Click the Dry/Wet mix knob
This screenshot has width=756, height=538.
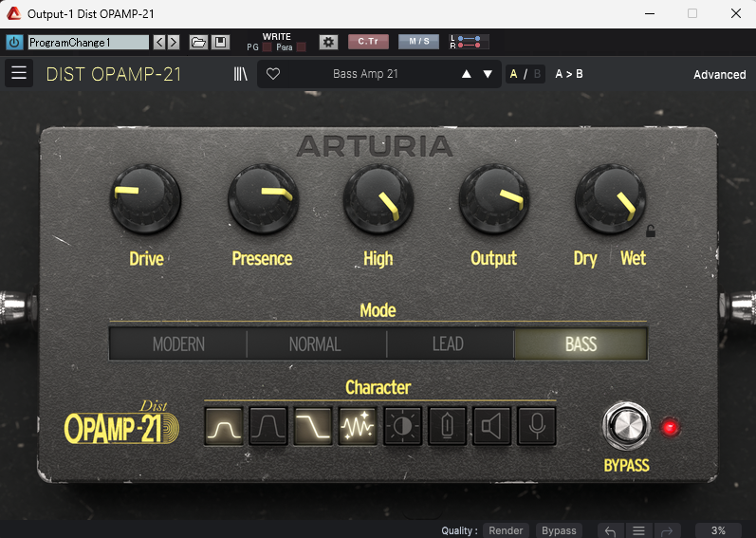pyautogui.click(x=610, y=198)
